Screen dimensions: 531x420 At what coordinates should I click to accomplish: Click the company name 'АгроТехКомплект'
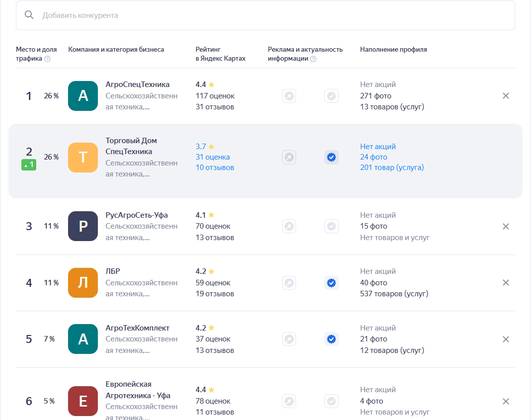pyautogui.click(x=138, y=328)
